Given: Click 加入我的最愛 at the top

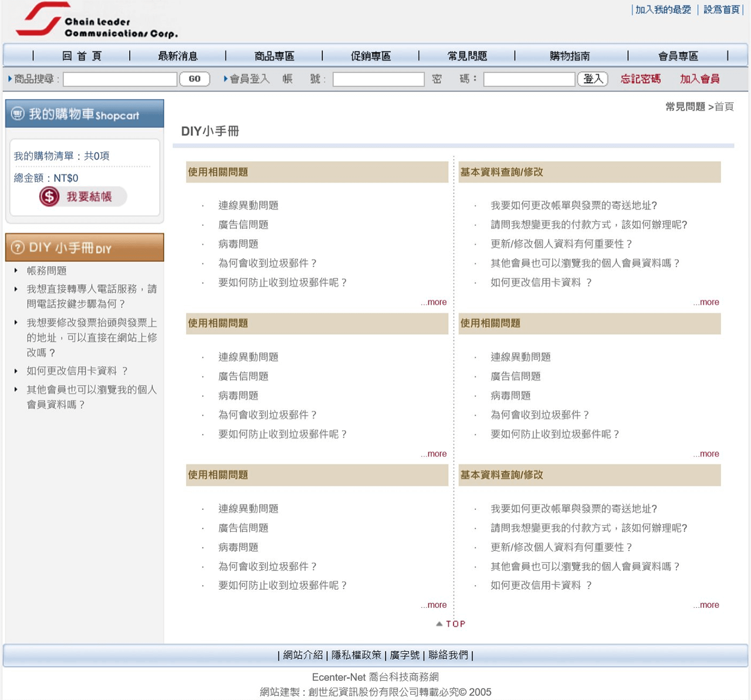Looking at the screenshot, I should 663,10.
